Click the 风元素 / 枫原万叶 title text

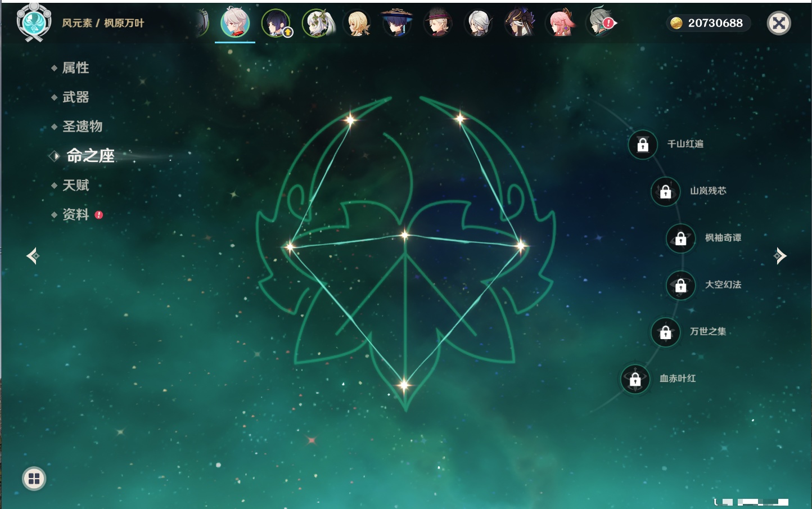(x=103, y=23)
